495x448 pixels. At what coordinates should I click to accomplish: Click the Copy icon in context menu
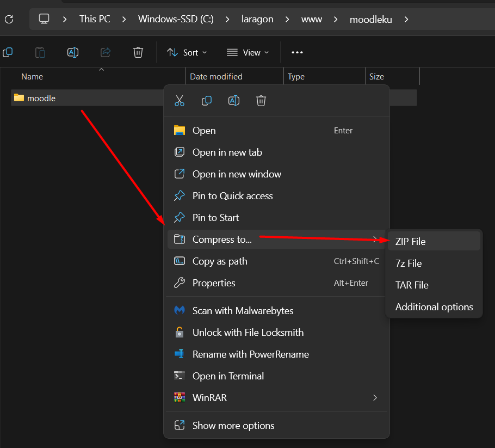tap(207, 101)
